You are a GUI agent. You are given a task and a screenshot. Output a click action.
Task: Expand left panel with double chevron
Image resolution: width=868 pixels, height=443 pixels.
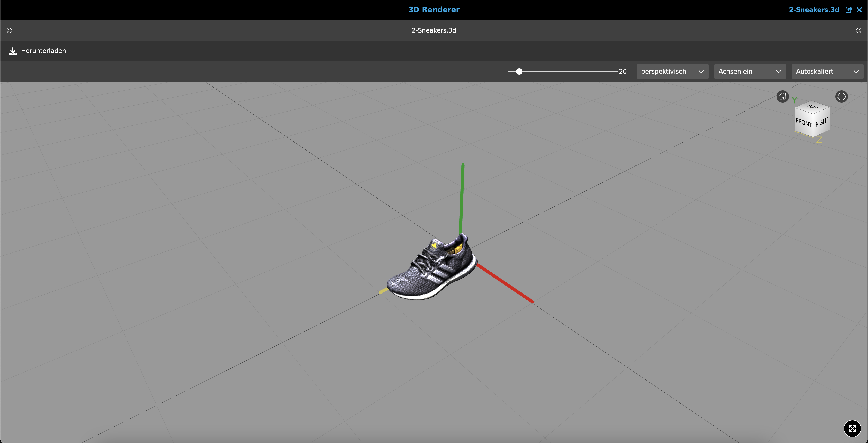coord(10,31)
